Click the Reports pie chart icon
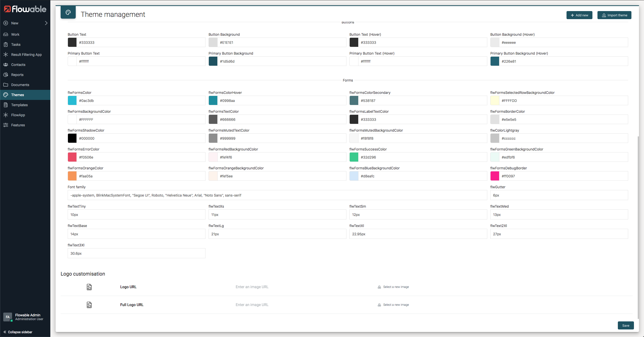Image resolution: width=644 pixels, height=337 pixels. click(6, 75)
